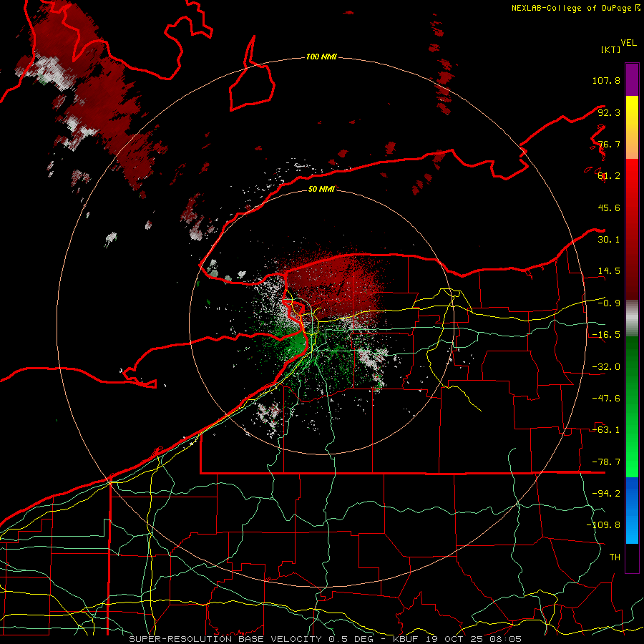This screenshot has height=644, width=644.
Task: Select the -109.8 scale value
Action: [603, 525]
